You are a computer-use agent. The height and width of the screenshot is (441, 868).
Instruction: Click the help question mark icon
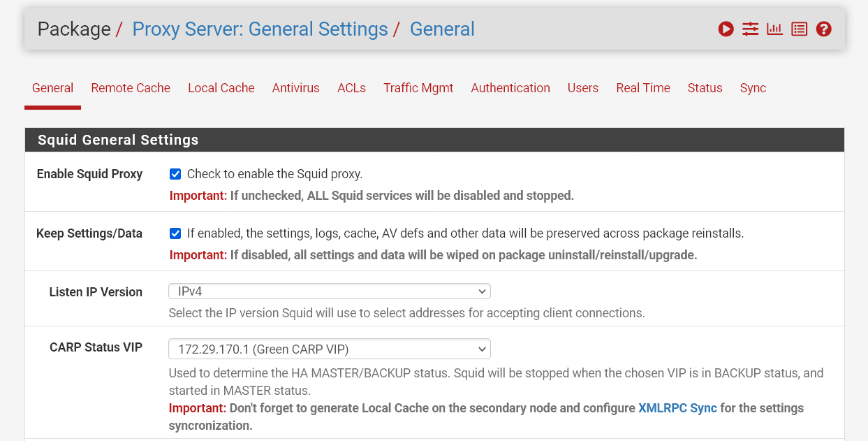pos(823,29)
